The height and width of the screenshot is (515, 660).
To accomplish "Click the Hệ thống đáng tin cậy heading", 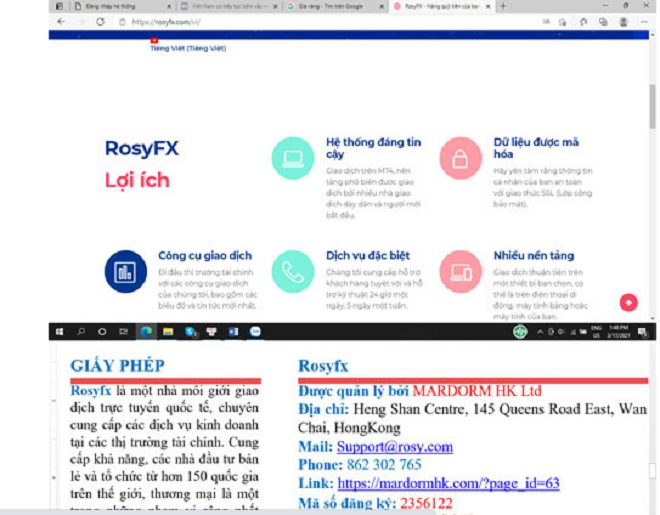I will tap(373, 148).
